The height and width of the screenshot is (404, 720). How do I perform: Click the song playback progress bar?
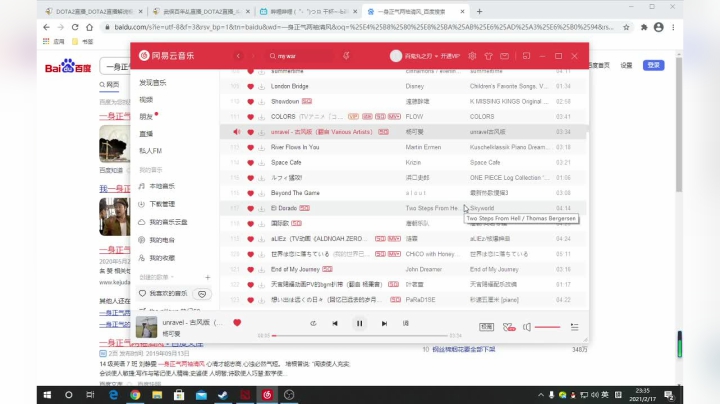360,336
